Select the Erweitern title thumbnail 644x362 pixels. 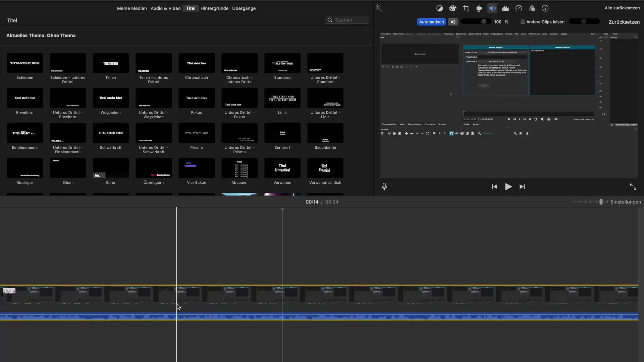pos(25,98)
